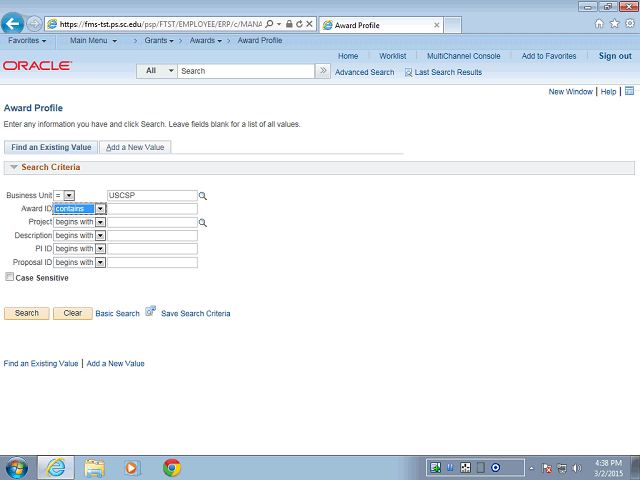Switch to Basic Search link
The height and width of the screenshot is (480, 640).
pos(118,313)
